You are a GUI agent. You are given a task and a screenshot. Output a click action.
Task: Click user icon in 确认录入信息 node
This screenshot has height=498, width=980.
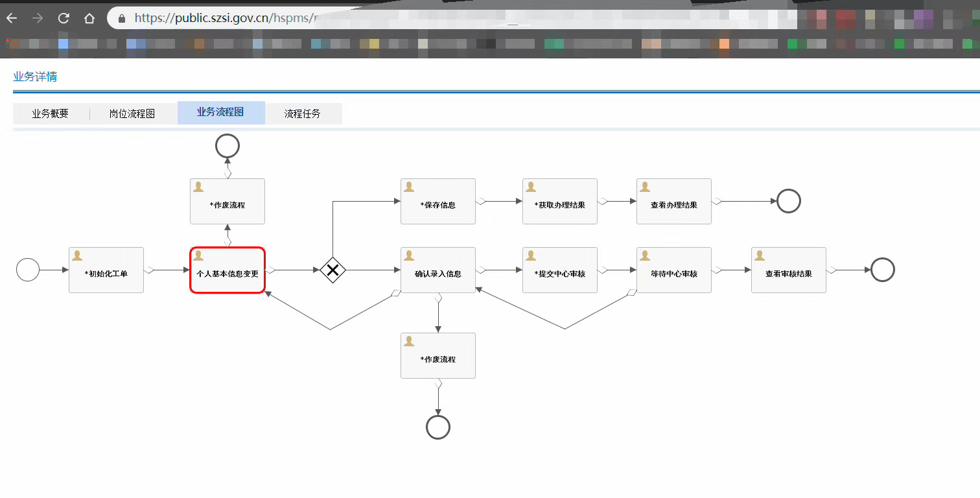(409, 255)
